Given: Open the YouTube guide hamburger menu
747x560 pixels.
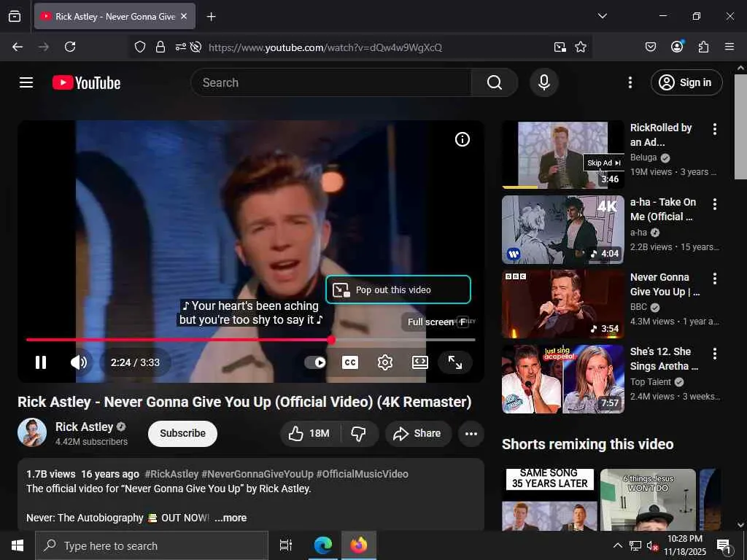Looking at the screenshot, I should 26,82.
